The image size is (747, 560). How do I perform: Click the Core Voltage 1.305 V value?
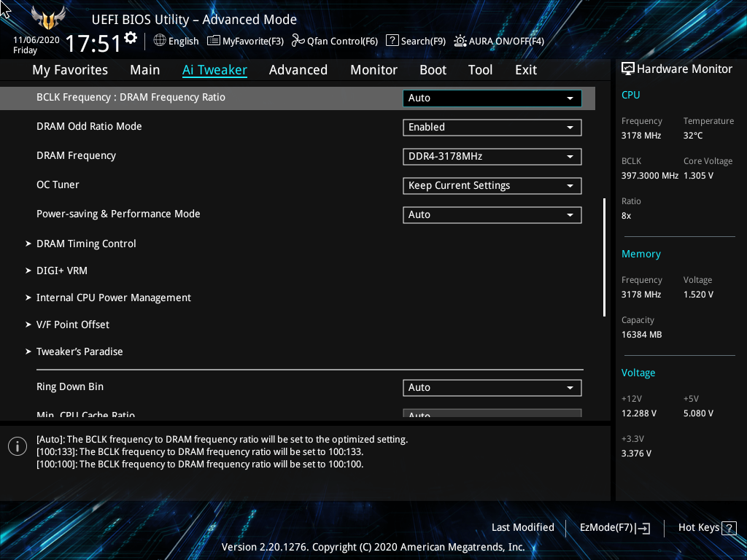tap(698, 176)
